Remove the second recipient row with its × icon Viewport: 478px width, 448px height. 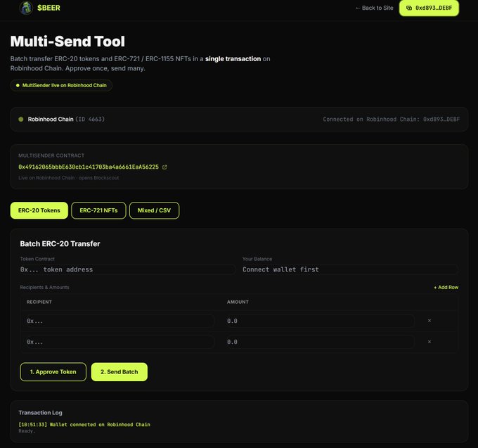[x=429, y=342]
